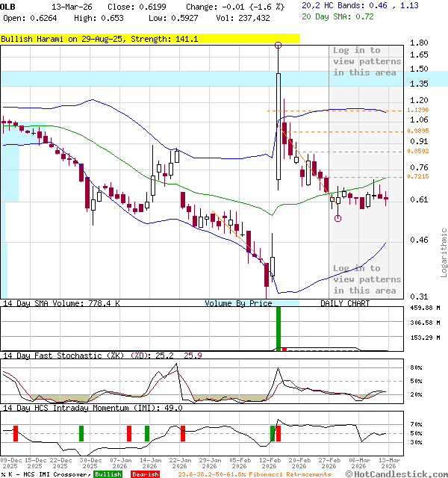This screenshot has height=478, width=448.
Task: Select the red Bearish legend badge
Action: point(145,474)
